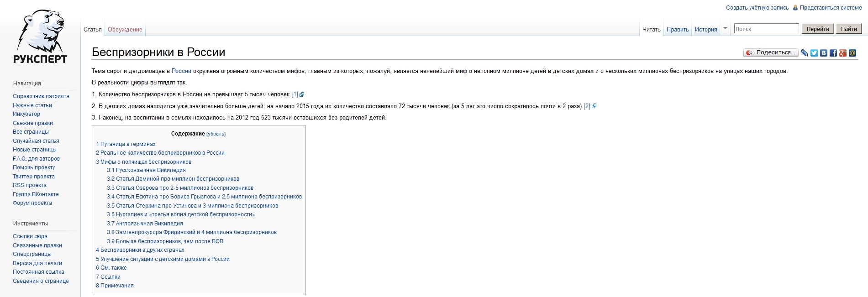This screenshot has height=297, width=868.
Task: Jump to section 3 Мифы о полчищах беспризорников
Action: pyautogui.click(x=143, y=162)
